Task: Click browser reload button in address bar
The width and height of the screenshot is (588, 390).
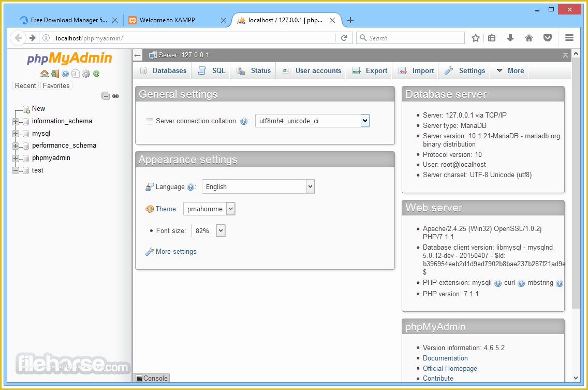Action: tap(344, 38)
